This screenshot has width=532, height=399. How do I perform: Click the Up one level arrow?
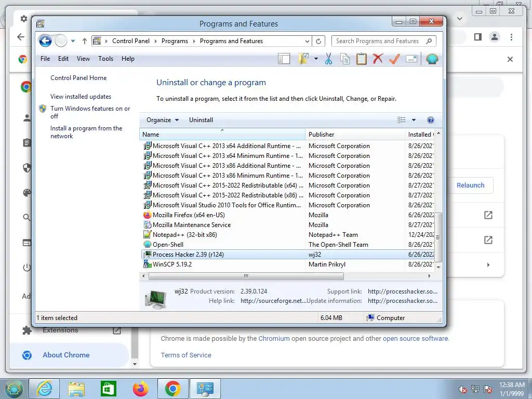coord(85,41)
